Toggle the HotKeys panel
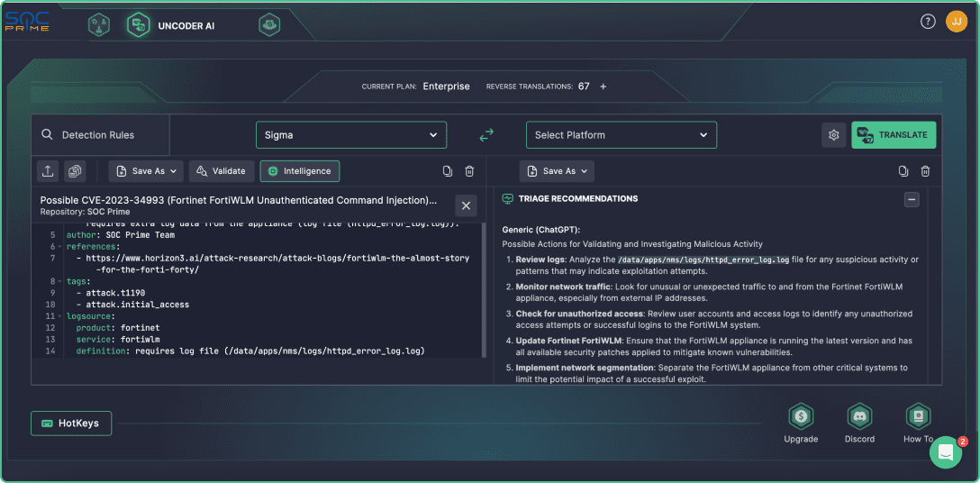This screenshot has width=980, height=483. (71, 423)
